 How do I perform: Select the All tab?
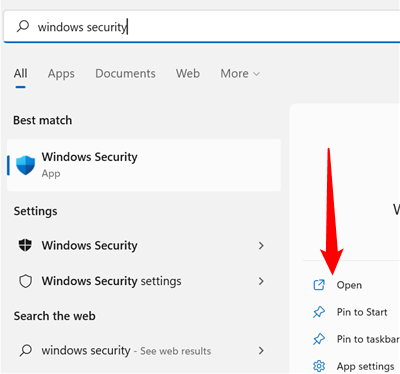coord(20,73)
